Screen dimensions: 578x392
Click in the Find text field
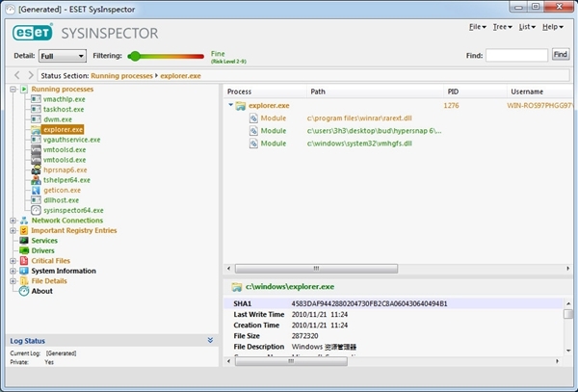516,55
